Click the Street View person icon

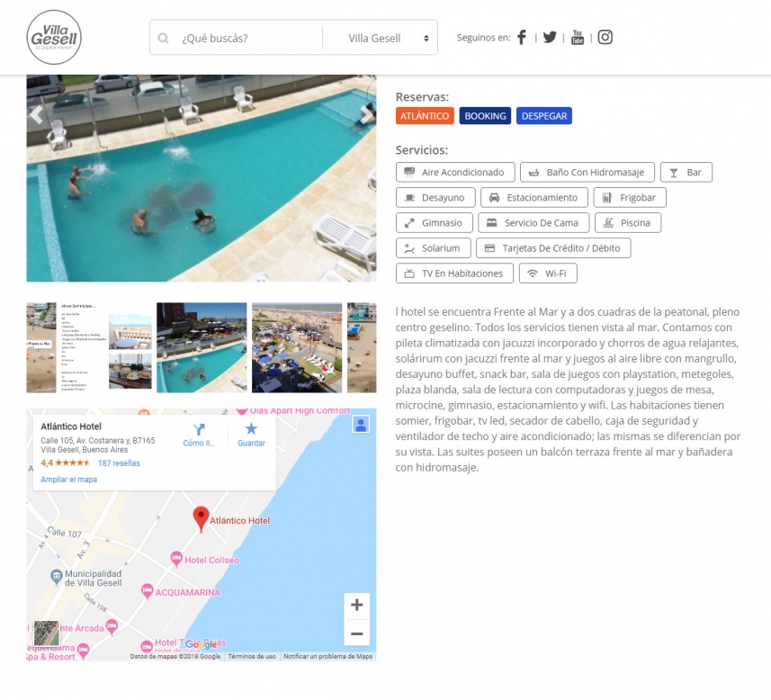(x=361, y=425)
